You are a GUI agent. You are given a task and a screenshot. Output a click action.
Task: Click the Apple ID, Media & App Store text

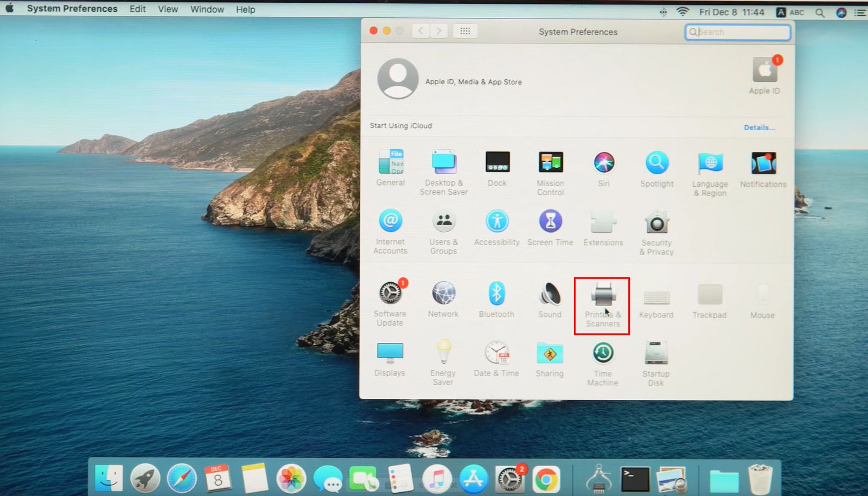[474, 82]
